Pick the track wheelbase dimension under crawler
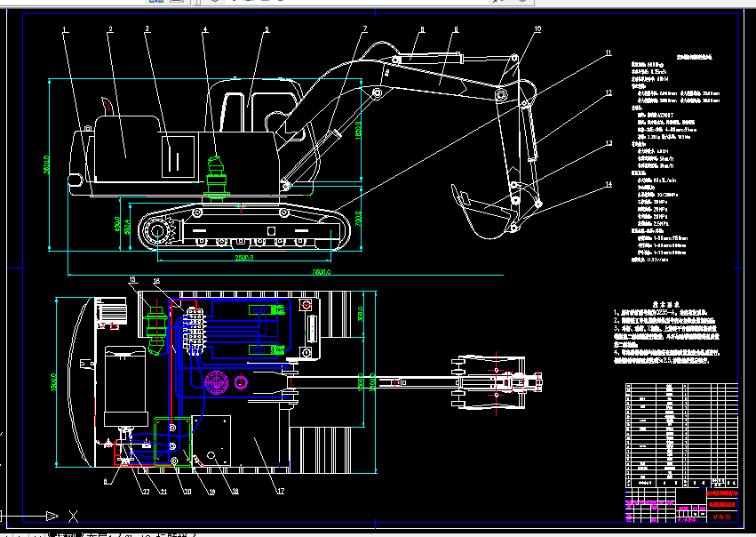 (244, 258)
